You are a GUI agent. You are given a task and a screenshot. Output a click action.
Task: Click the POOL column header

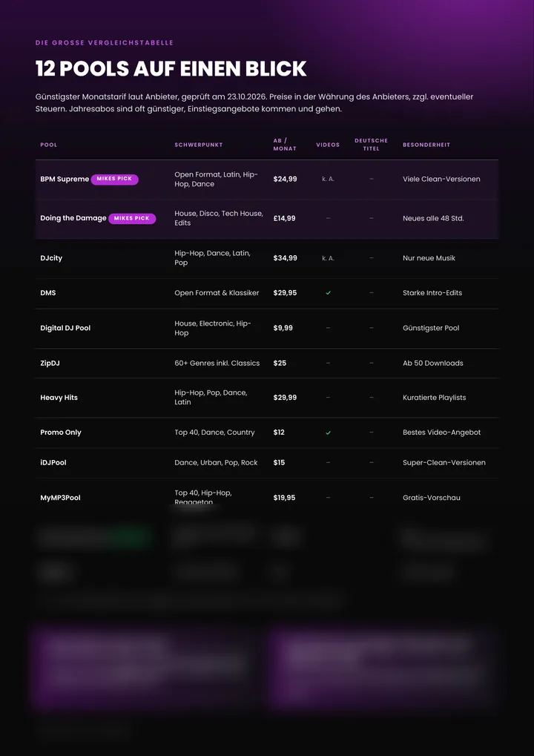pyautogui.click(x=49, y=145)
